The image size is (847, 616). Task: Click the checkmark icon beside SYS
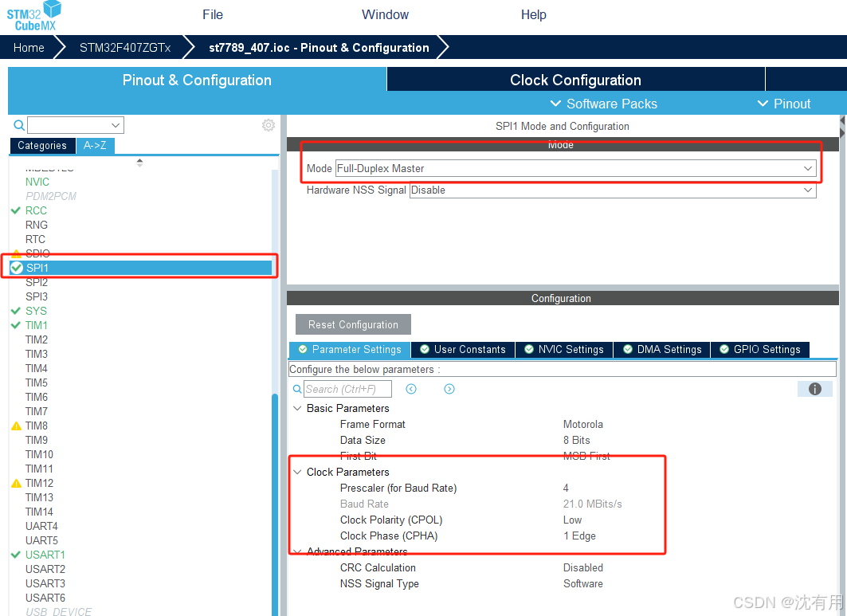pyautogui.click(x=16, y=312)
